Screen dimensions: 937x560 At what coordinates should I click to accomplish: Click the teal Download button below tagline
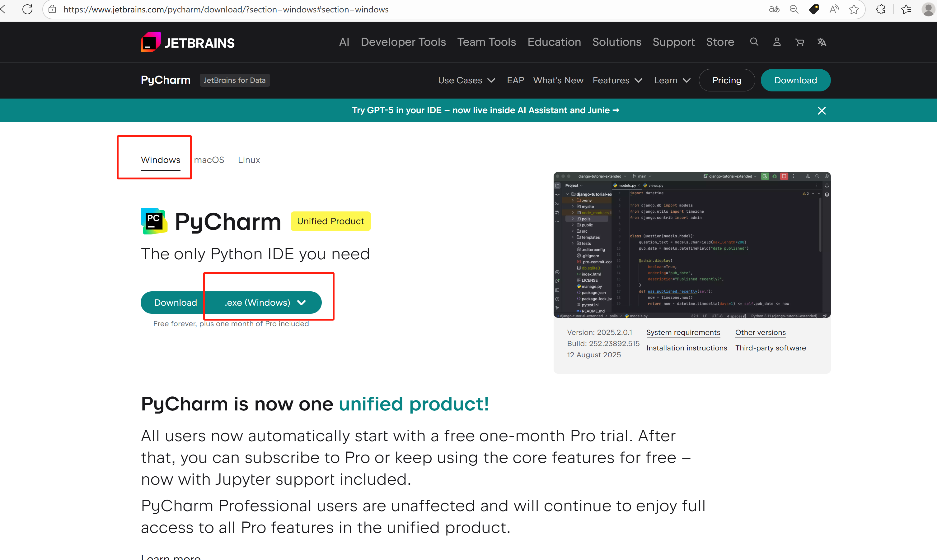point(175,302)
